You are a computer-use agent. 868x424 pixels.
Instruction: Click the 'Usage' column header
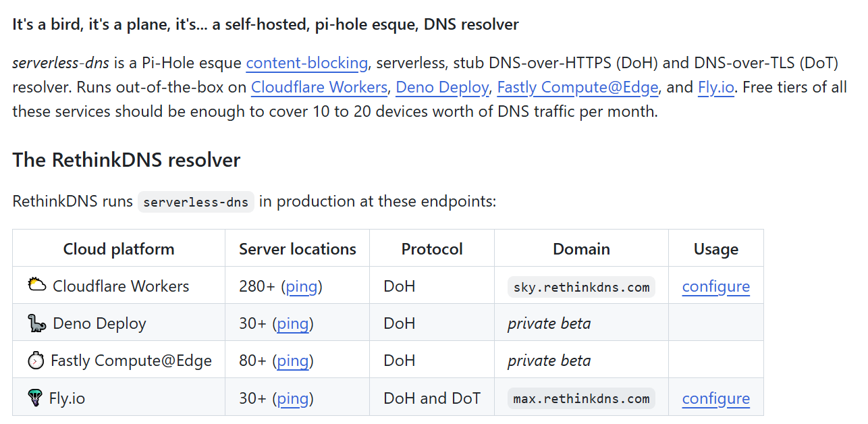(x=716, y=249)
